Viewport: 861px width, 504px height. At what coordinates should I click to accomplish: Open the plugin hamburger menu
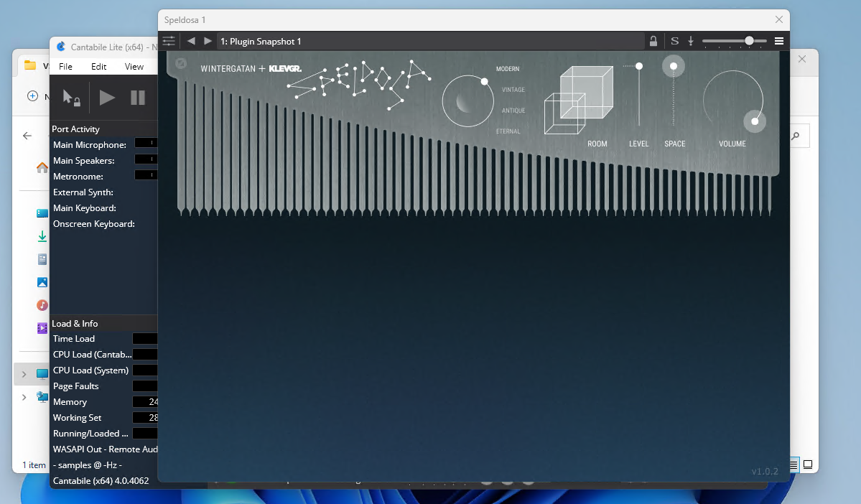[x=779, y=42]
